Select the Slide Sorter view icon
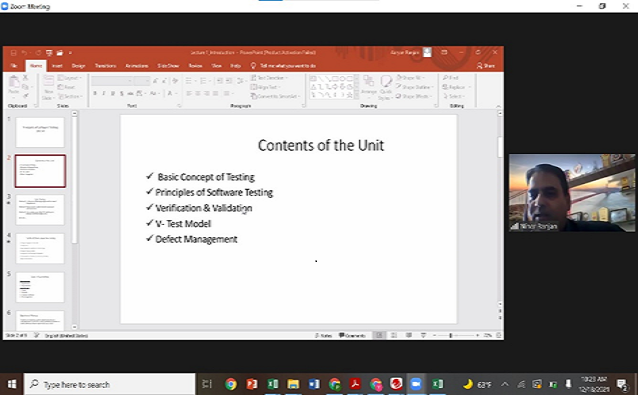 [394, 335]
